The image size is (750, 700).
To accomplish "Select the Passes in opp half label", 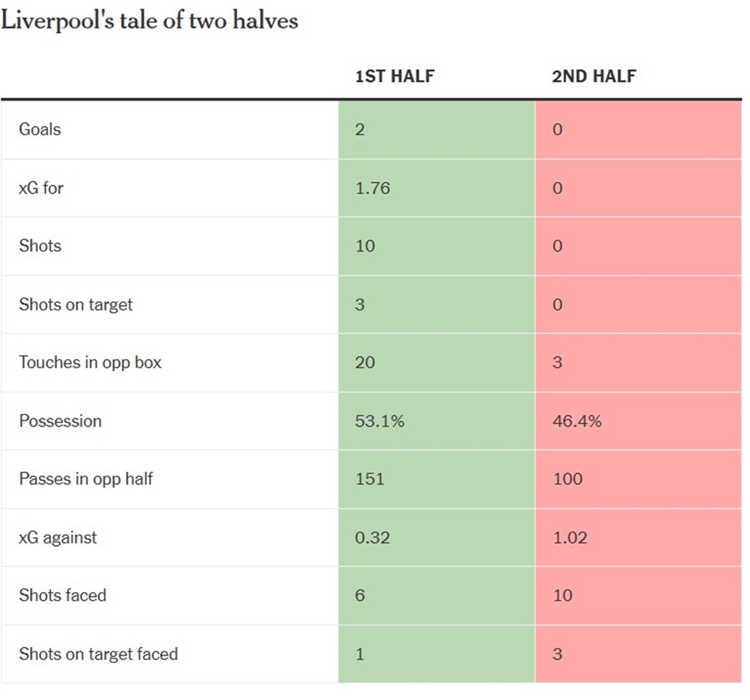I will (x=86, y=479).
